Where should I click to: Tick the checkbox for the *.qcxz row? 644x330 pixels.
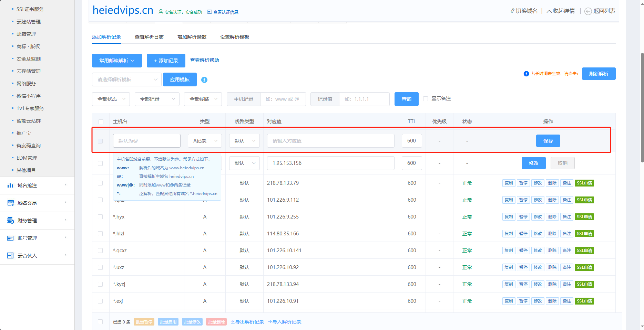pyautogui.click(x=100, y=251)
